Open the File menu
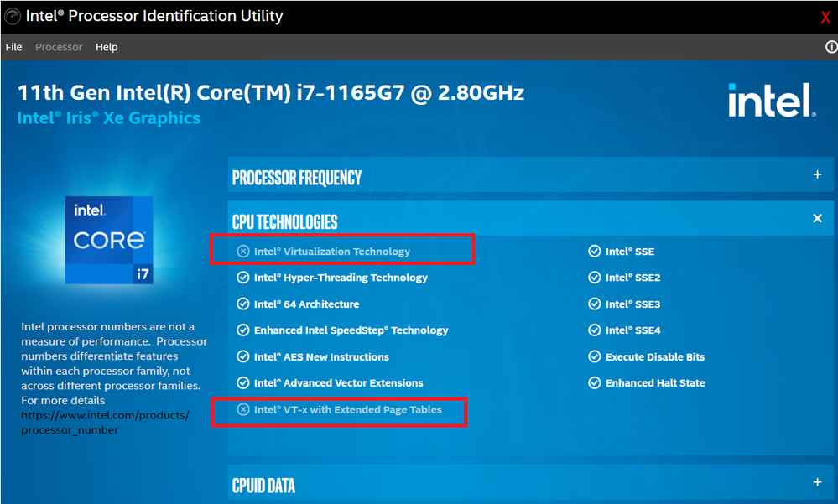 [x=14, y=47]
